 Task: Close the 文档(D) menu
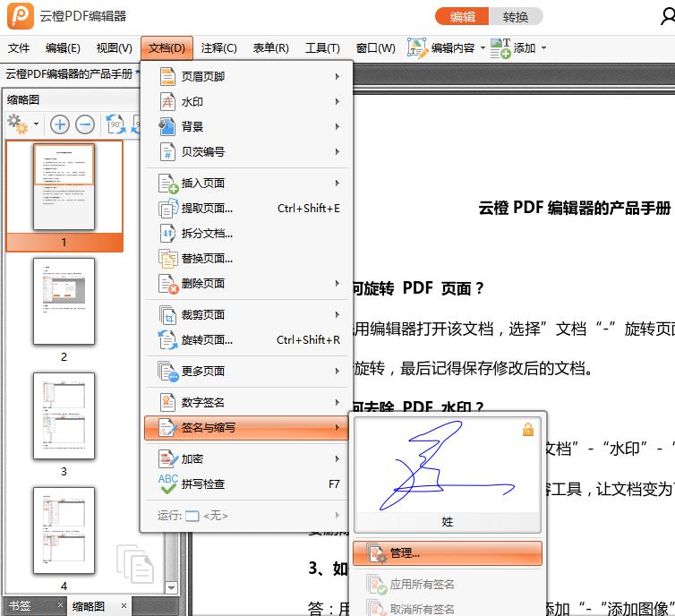167,47
